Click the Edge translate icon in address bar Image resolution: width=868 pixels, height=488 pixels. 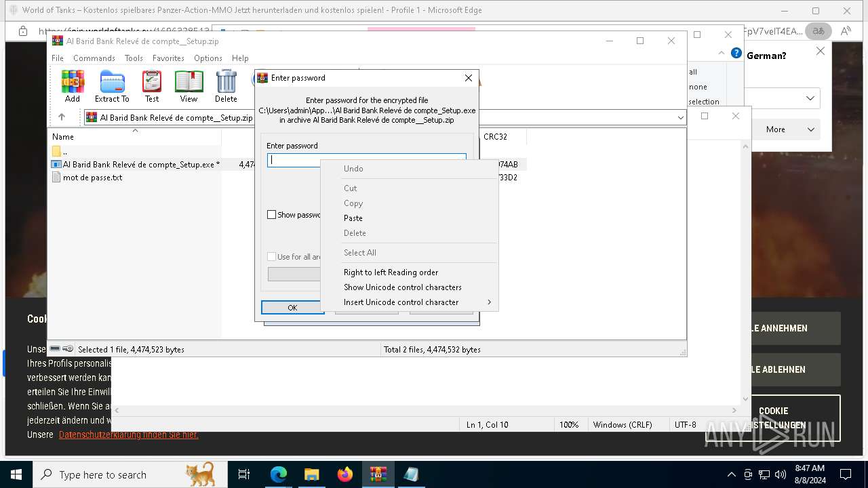coord(818,31)
